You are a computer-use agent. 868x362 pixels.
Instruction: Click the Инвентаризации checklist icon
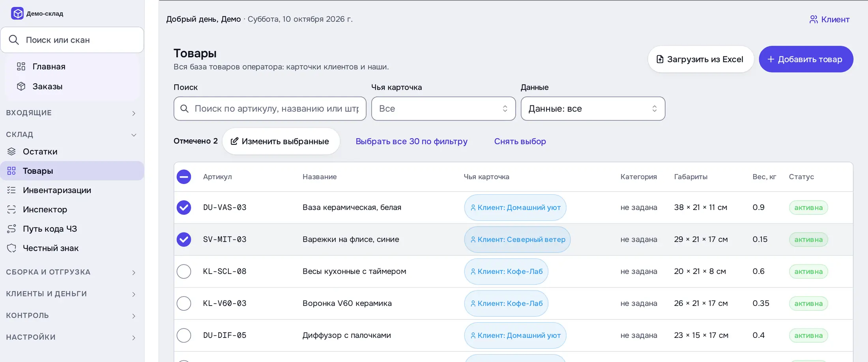tap(11, 190)
